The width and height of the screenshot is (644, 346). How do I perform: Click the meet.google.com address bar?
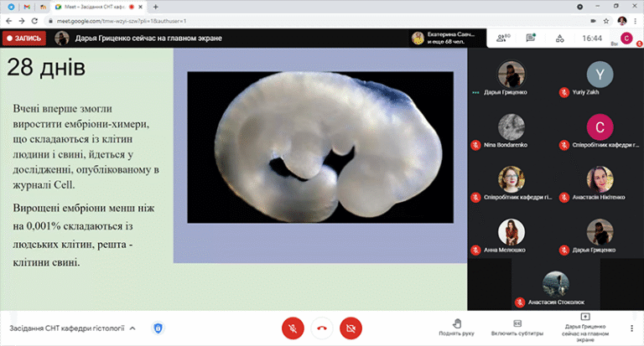(x=252, y=19)
